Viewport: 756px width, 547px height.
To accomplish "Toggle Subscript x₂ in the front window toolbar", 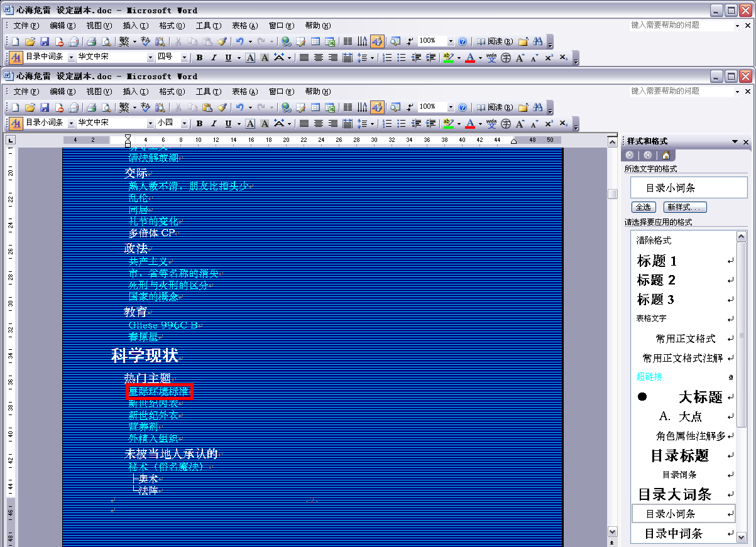I will [x=564, y=124].
